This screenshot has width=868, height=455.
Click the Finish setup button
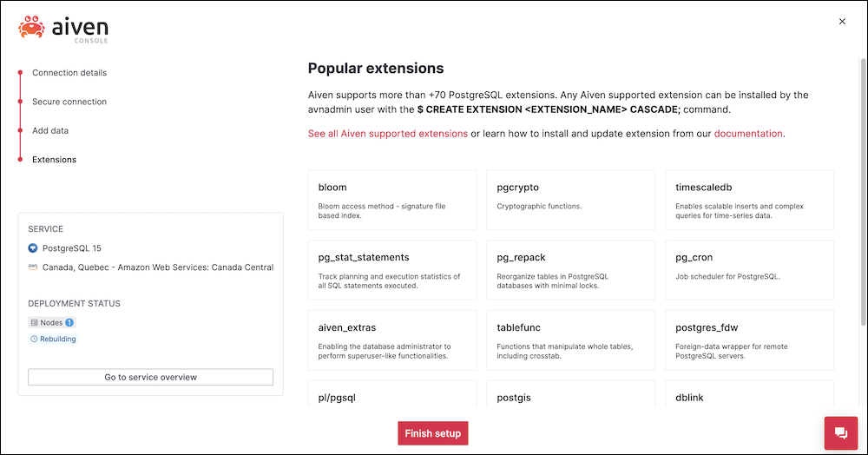coord(433,433)
